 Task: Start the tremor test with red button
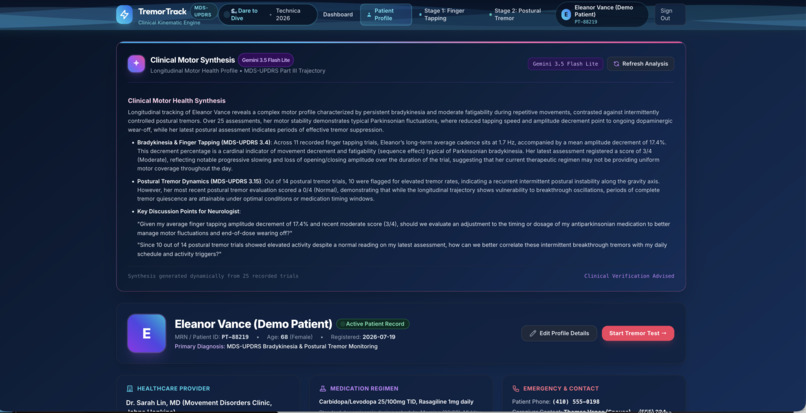coord(638,333)
